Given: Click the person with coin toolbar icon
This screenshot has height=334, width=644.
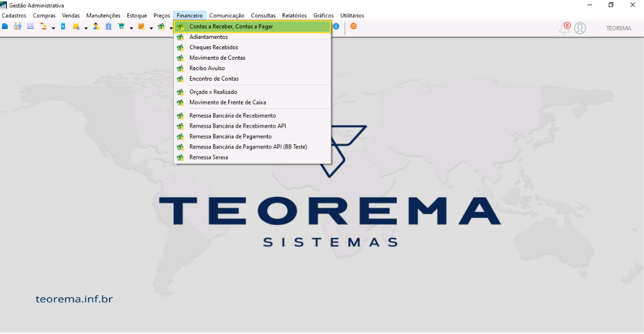Looking at the screenshot, I should click(96, 26).
